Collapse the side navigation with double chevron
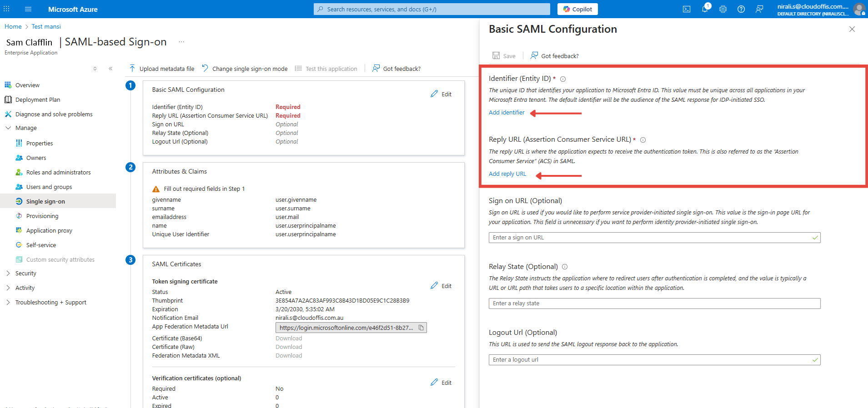The height and width of the screenshot is (408, 868). pyautogui.click(x=110, y=69)
